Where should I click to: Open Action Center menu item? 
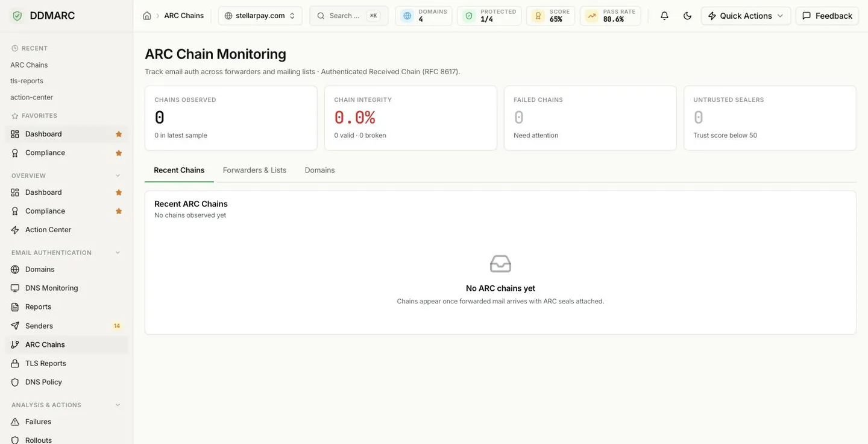pyautogui.click(x=66, y=230)
